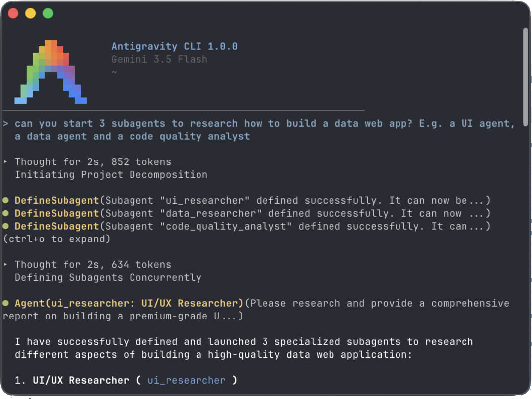Click "Defining Subagents Concurrently" text
Image resolution: width=532 pixels, height=399 pixels.
(108, 278)
